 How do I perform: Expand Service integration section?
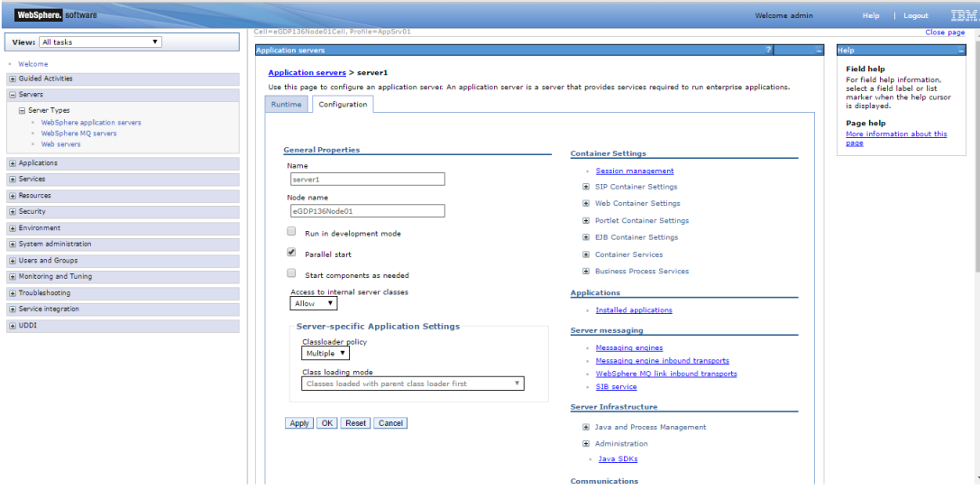(13, 310)
